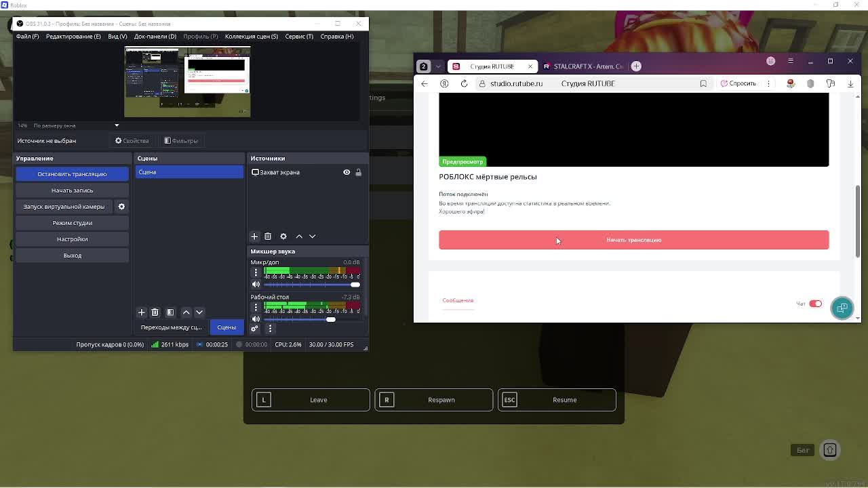This screenshot has width=868, height=488.
Task: Remove selected source with the trash icon
Action: tap(268, 236)
